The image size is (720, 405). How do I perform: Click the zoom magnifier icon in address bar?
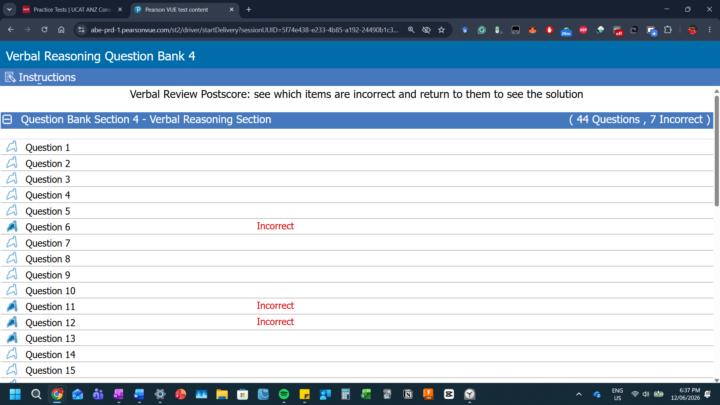[411, 30]
